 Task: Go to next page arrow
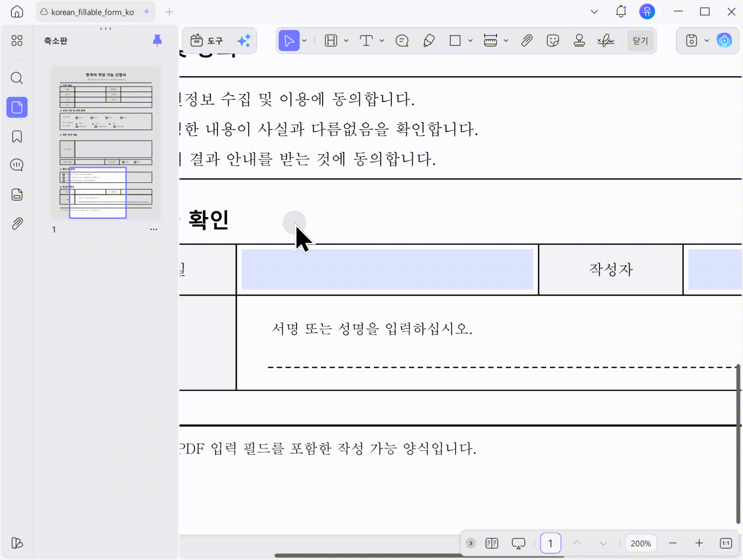[x=604, y=543]
